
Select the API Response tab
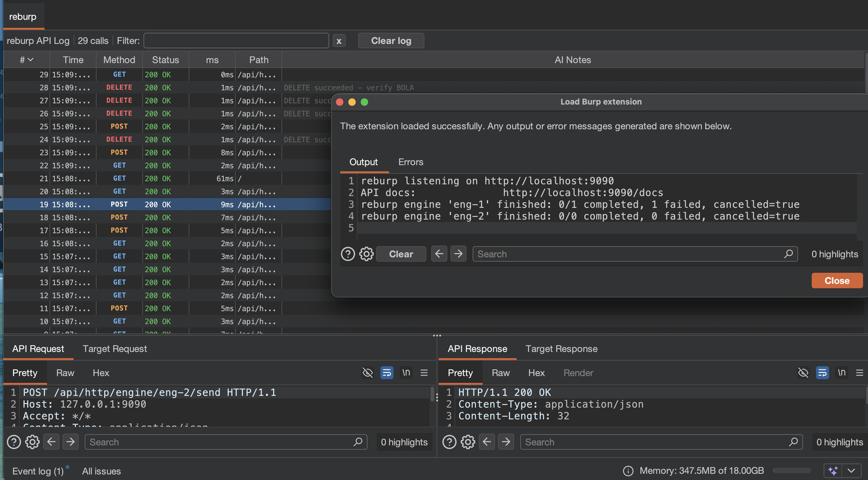click(477, 349)
